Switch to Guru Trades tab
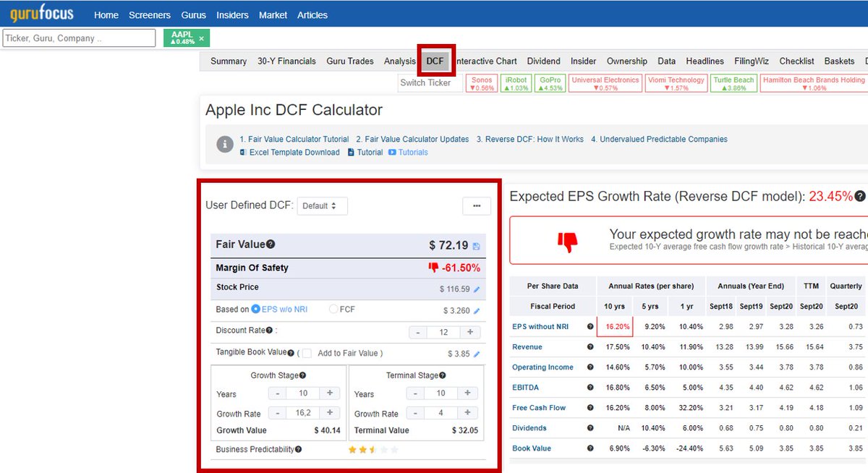Image resolution: width=868 pixels, height=473 pixels. point(350,61)
